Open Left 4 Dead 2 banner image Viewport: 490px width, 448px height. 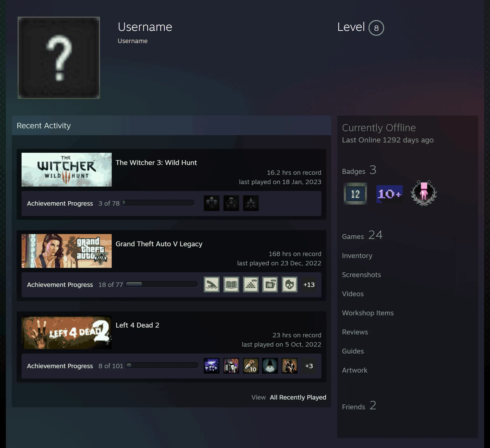(67, 332)
